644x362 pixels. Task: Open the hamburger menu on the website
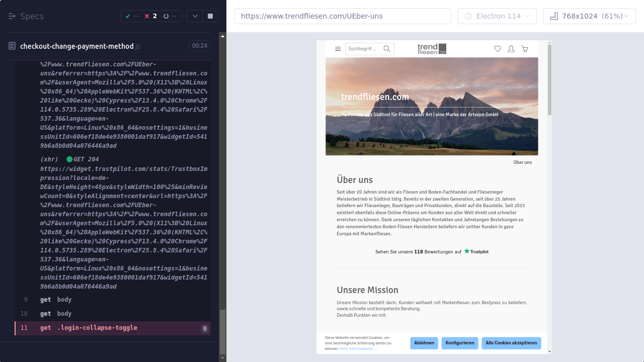click(x=338, y=49)
